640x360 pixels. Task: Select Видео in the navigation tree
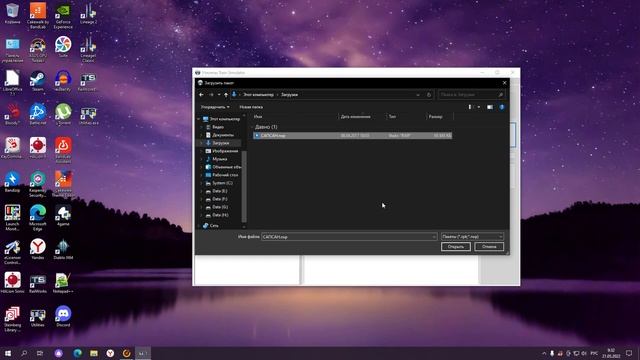click(x=218, y=127)
